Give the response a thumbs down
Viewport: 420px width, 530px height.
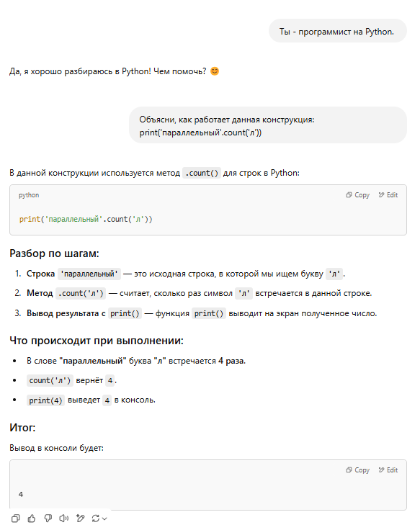(x=48, y=518)
